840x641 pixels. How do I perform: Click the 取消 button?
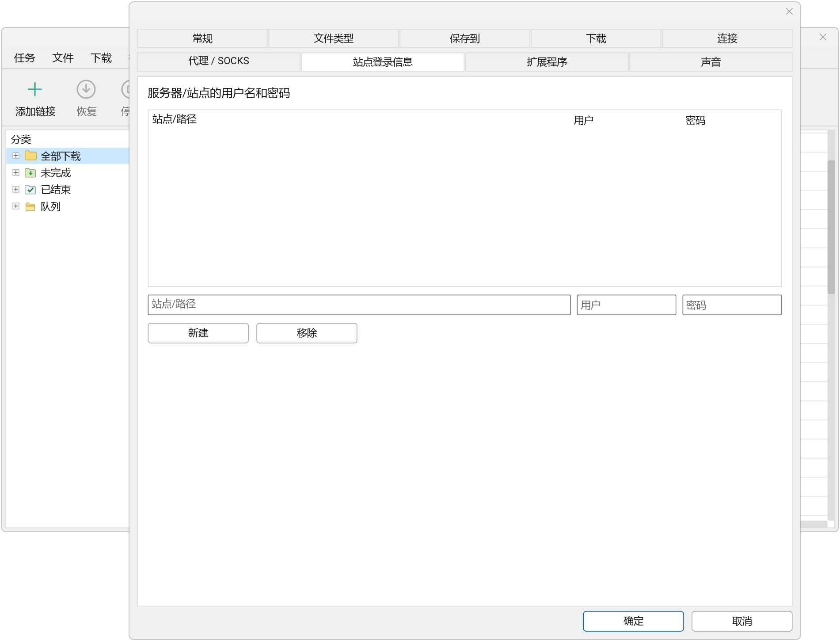[742, 621]
